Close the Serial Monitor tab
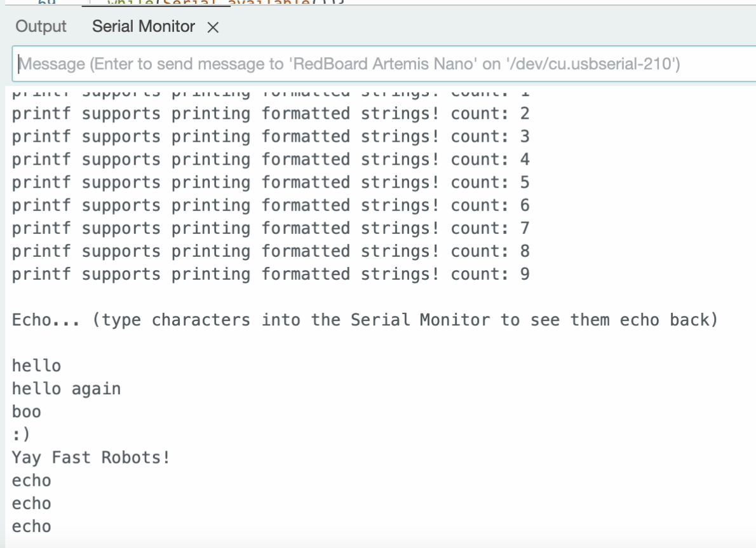Screen dimensions: 756x548 tap(213, 27)
